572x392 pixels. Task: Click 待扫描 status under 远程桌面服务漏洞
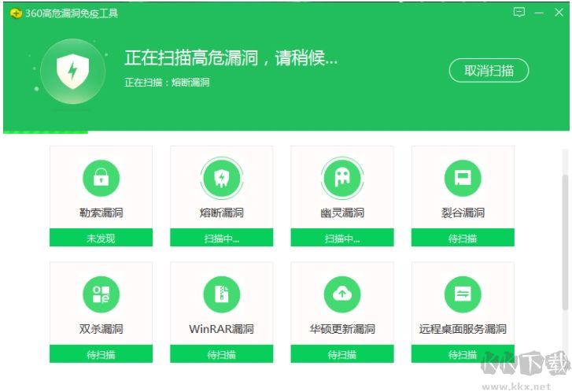(x=463, y=353)
